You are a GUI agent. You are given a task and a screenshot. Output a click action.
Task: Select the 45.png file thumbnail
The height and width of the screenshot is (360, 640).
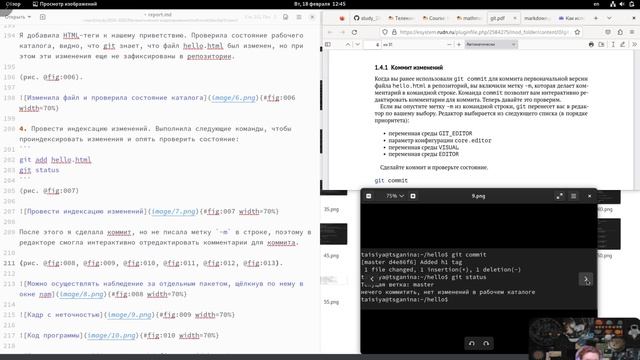(333, 234)
